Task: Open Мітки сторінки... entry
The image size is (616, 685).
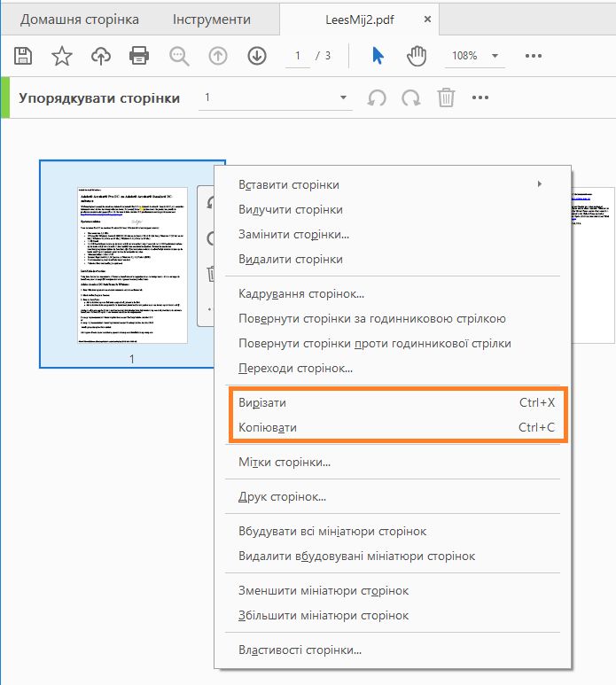Action: (x=393, y=463)
